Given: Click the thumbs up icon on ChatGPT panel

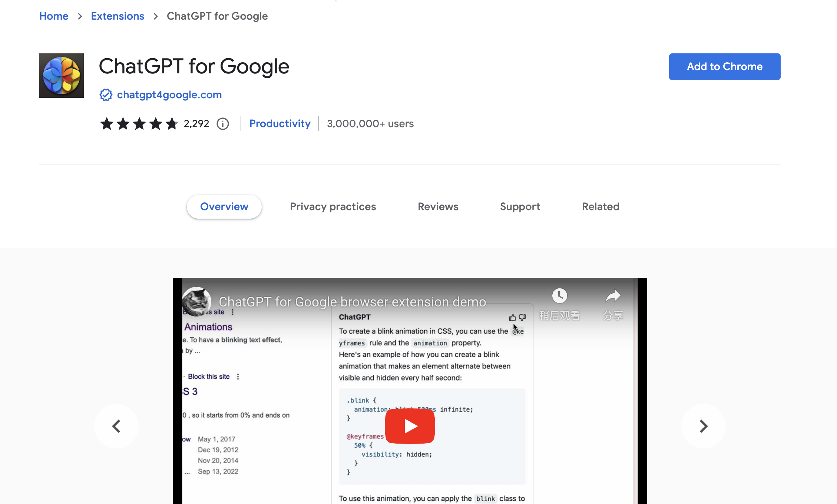Looking at the screenshot, I should click(x=512, y=318).
